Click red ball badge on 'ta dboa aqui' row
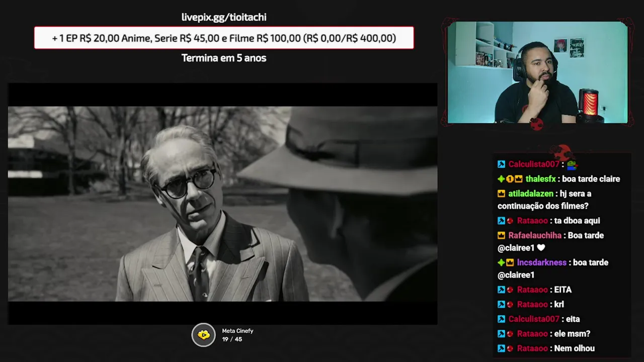The height and width of the screenshot is (362, 644). [510, 221]
